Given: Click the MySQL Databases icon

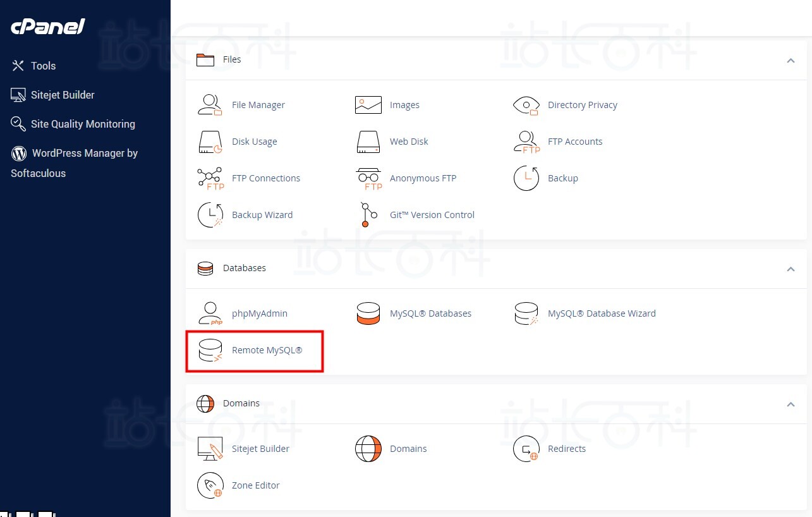Looking at the screenshot, I should point(368,313).
